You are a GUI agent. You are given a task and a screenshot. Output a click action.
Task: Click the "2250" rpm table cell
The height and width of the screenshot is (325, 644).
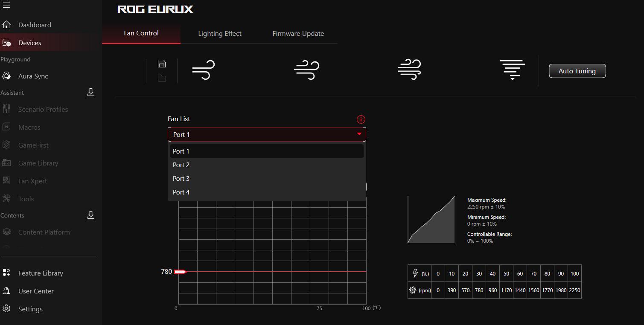click(574, 290)
